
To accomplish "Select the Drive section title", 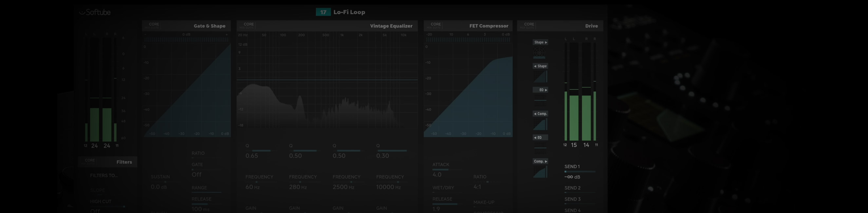I will (591, 26).
